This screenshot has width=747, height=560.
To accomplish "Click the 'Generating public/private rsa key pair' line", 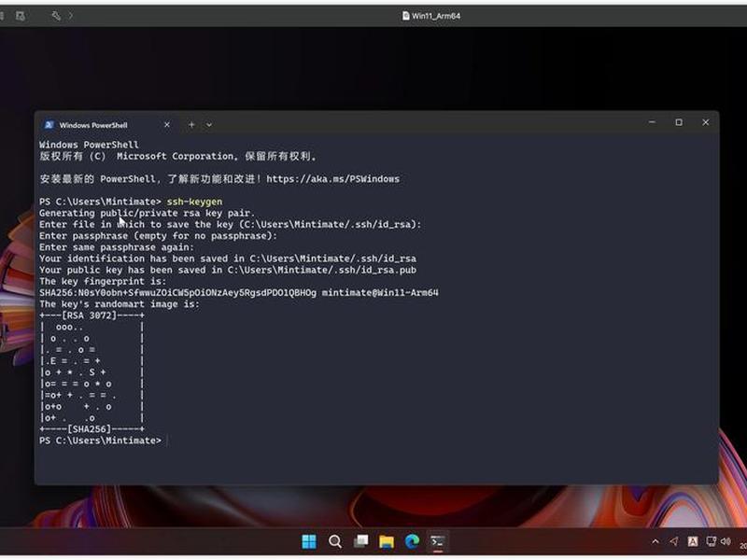I will click(147, 213).
